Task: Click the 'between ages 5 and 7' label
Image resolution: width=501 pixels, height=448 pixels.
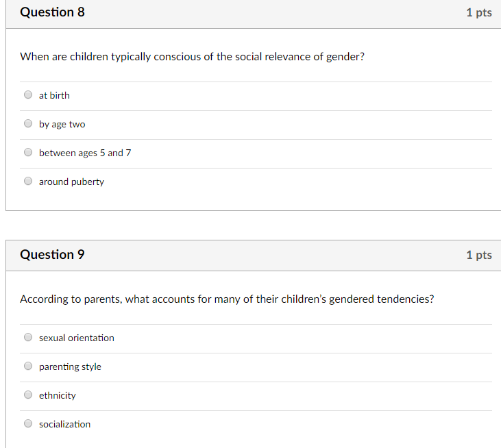Action: point(85,153)
